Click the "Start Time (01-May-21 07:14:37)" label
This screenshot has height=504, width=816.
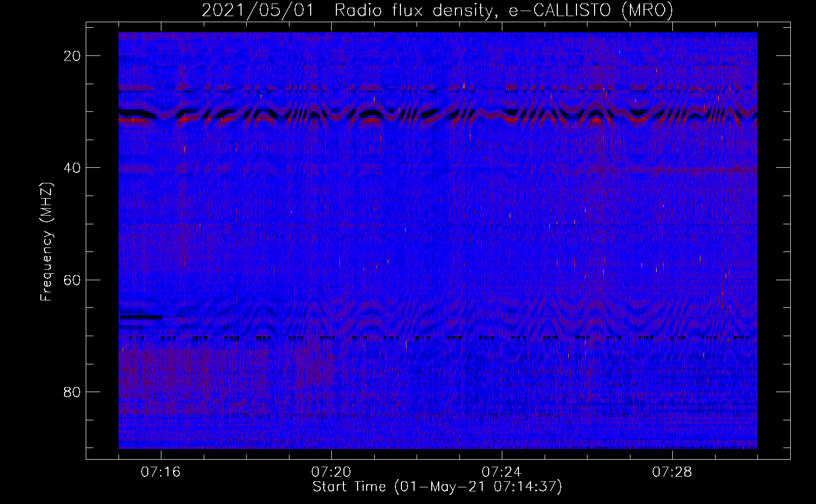(437, 487)
